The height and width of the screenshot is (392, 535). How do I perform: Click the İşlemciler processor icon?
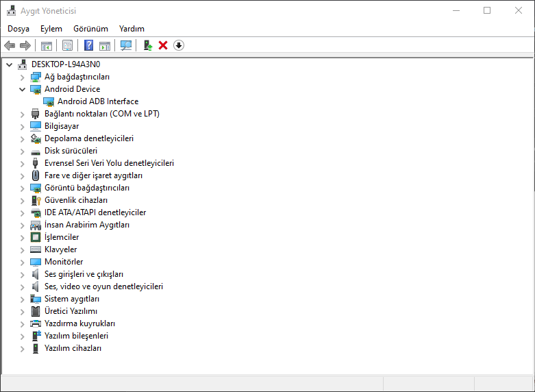coord(36,237)
